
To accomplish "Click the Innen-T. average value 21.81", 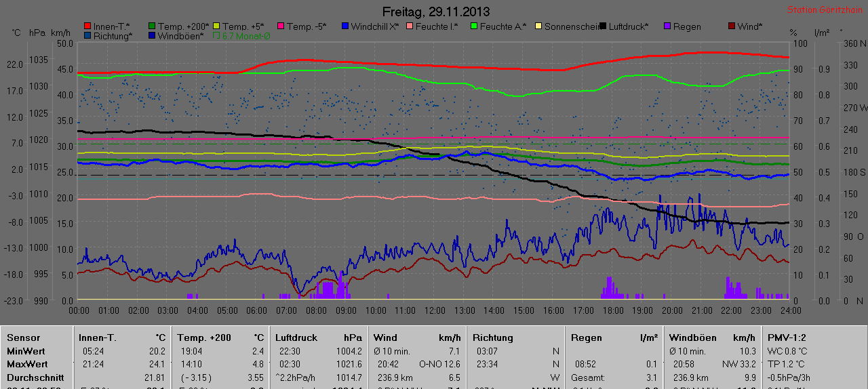I will coord(155,377).
